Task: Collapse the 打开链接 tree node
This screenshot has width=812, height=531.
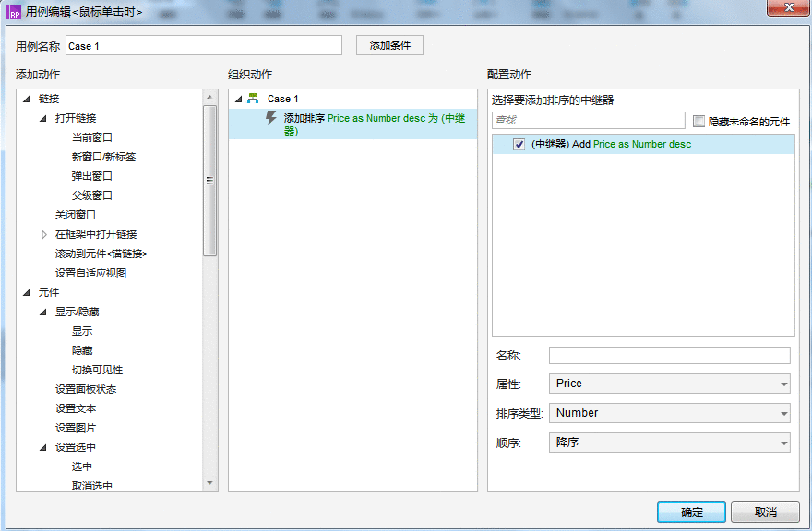Action: [43, 119]
